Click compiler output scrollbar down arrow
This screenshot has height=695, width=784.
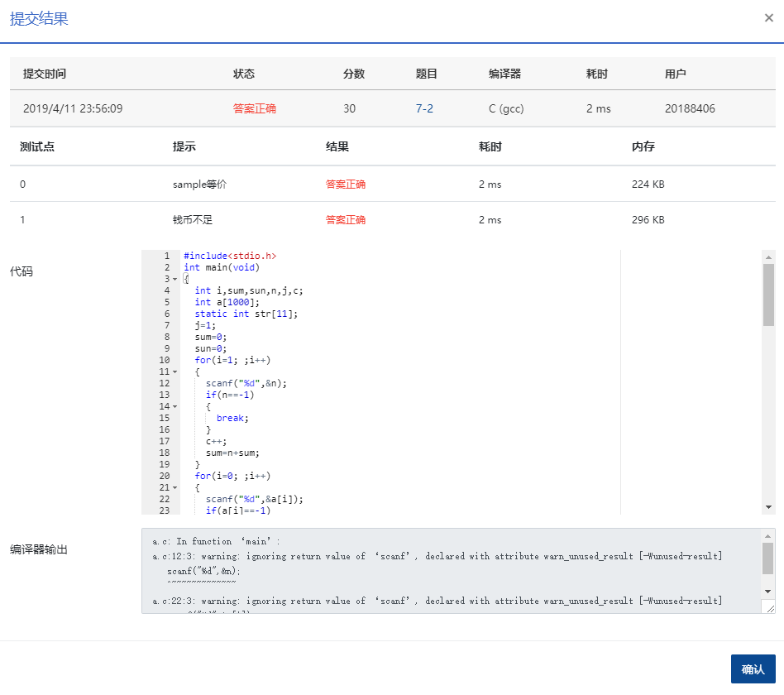coord(767,592)
